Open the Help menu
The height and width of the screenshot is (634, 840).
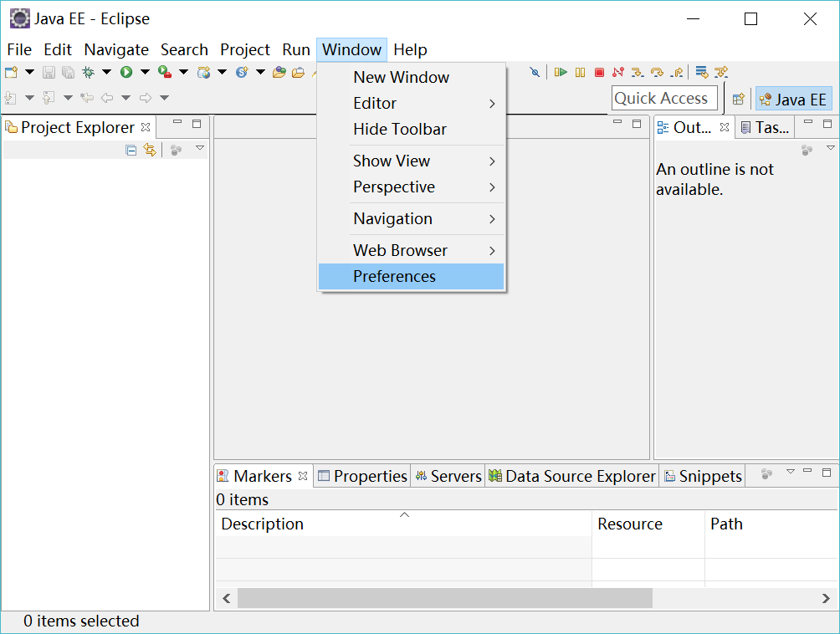[410, 50]
